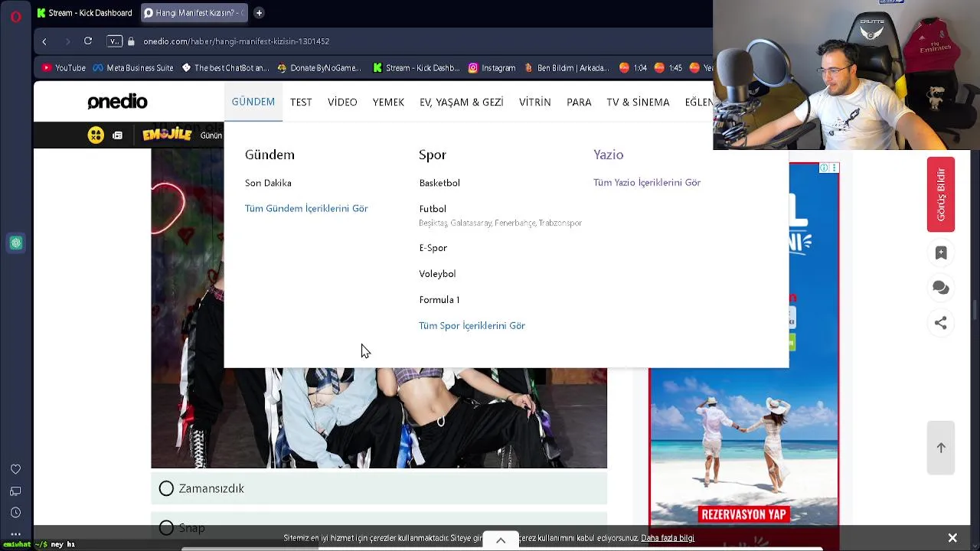Screen dimensions: 980x551
Task: Open the EV, YAŞAM & GEZİ menu
Action: 462,102
